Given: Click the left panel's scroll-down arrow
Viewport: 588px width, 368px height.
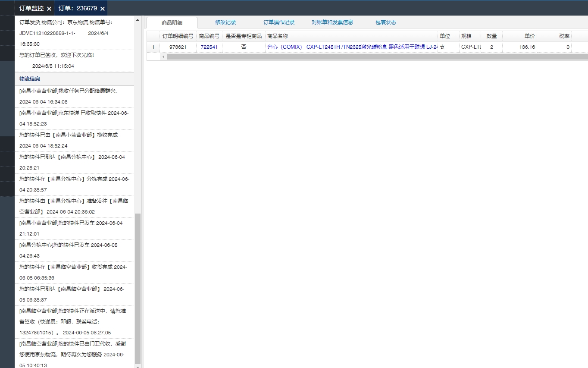Looking at the screenshot, I should 138,366.
